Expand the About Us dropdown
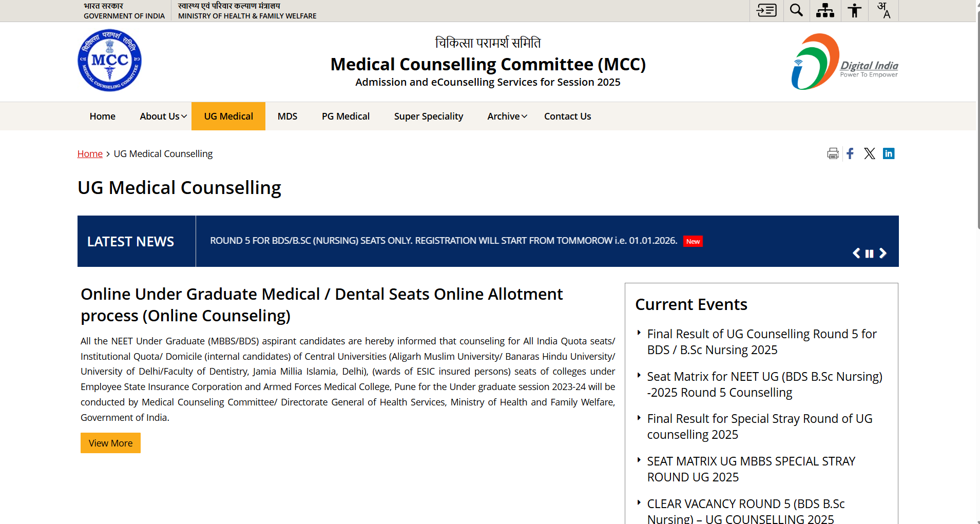The image size is (980, 524). pos(163,117)
